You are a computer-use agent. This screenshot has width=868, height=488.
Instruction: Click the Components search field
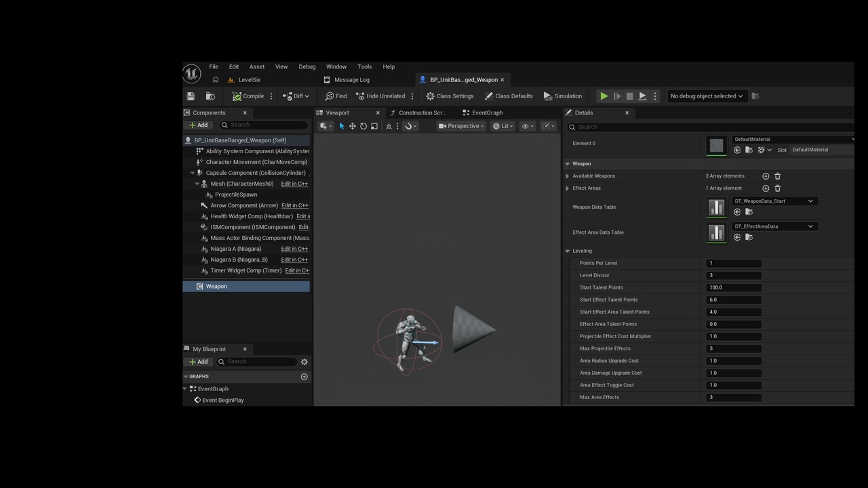click(x=263, y=125)
